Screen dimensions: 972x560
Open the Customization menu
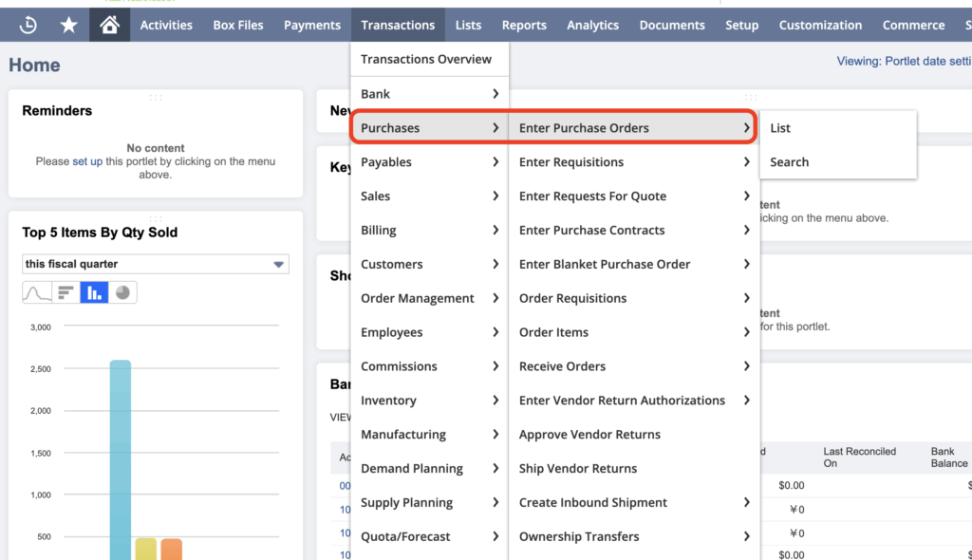point(820,25)
